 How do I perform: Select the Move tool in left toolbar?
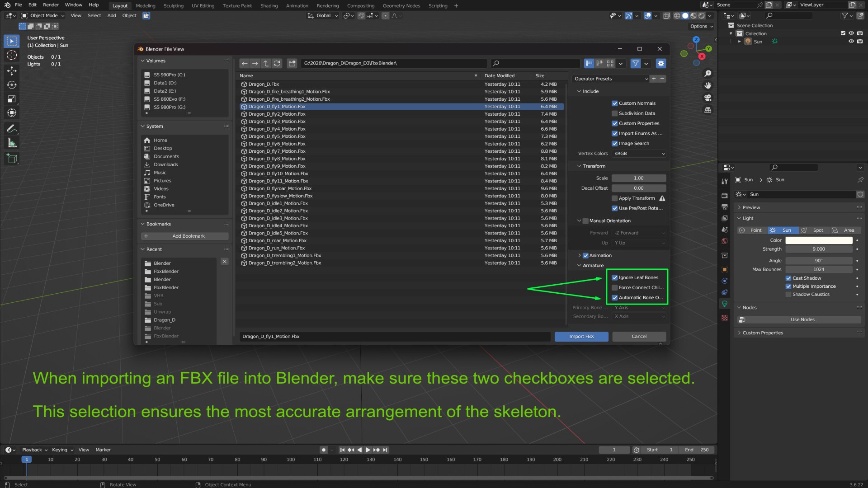[12, 70]
